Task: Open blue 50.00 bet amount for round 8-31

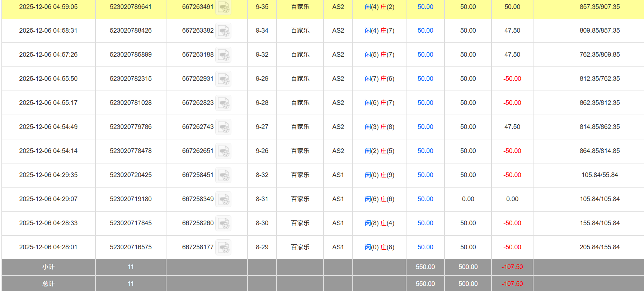Action: (425, 199)
